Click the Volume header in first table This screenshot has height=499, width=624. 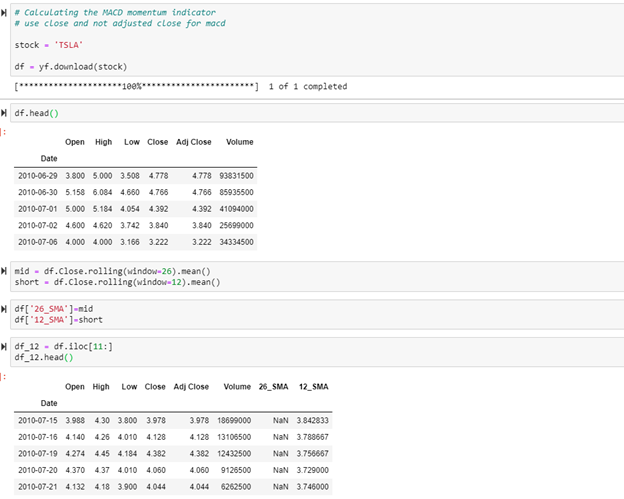click(240, 143)
